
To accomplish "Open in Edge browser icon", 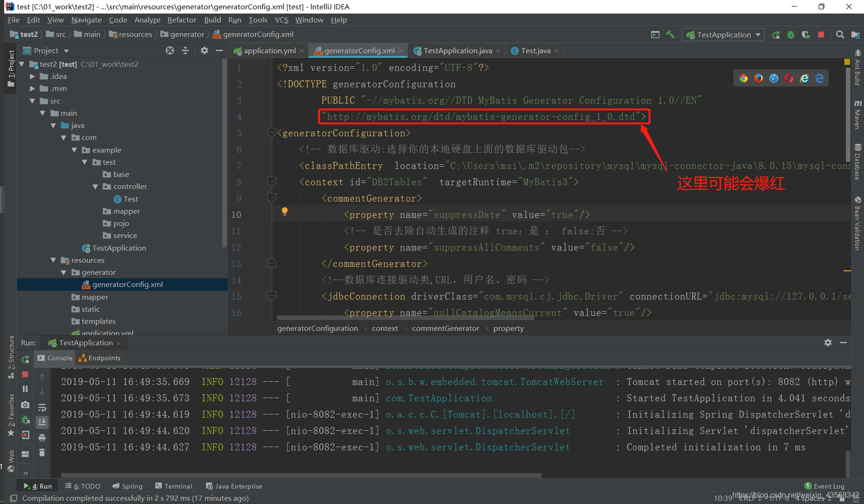I will tap(819, 78).
